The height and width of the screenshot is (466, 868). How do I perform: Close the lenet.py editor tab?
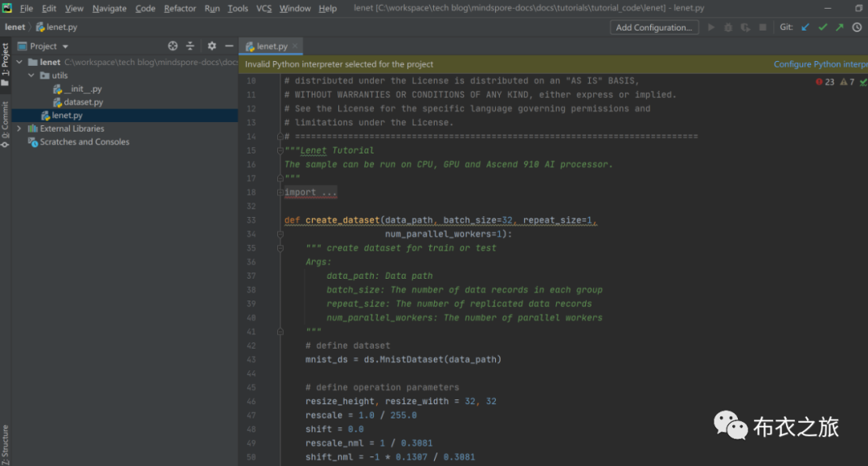(295, 46)
